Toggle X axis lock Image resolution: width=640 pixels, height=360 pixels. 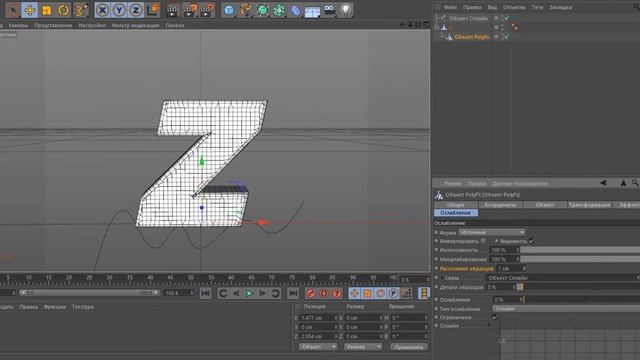102,10
